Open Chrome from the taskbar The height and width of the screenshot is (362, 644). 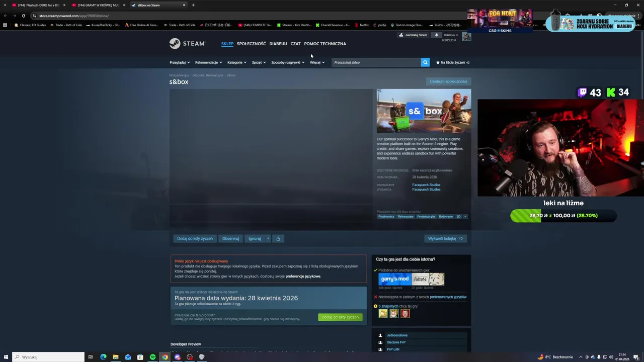point(165,357)
